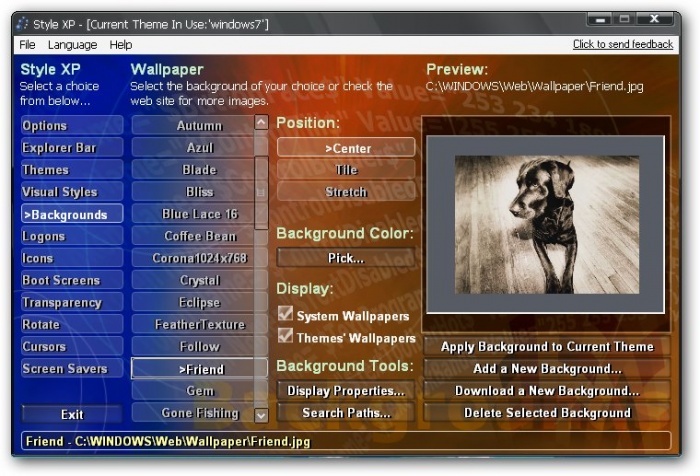Screen dimensions: 700x476
Task: Open the Cursors section
Action: coord(71,347)
